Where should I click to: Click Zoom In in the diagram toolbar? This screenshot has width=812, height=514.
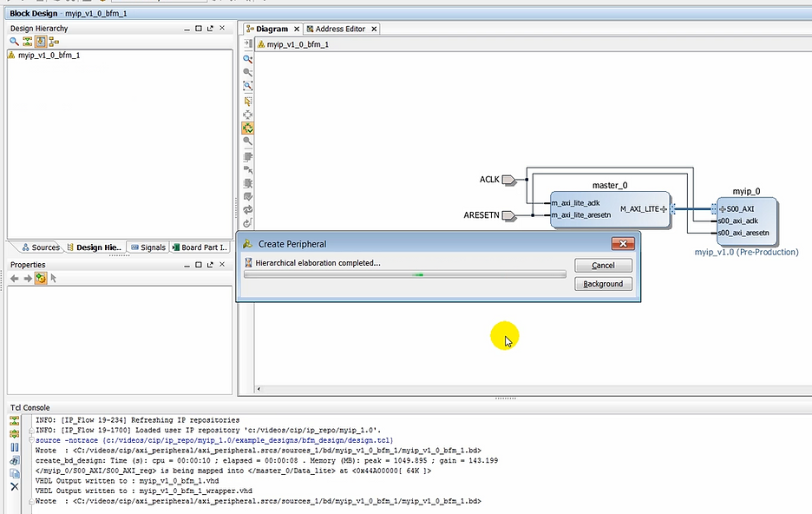[247, 58]
